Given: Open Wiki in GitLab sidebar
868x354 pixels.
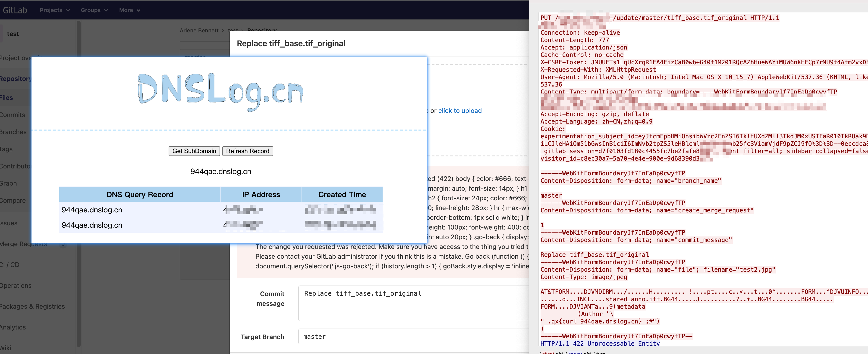Looking at the screenshot, I should click(x=6, y=348).
